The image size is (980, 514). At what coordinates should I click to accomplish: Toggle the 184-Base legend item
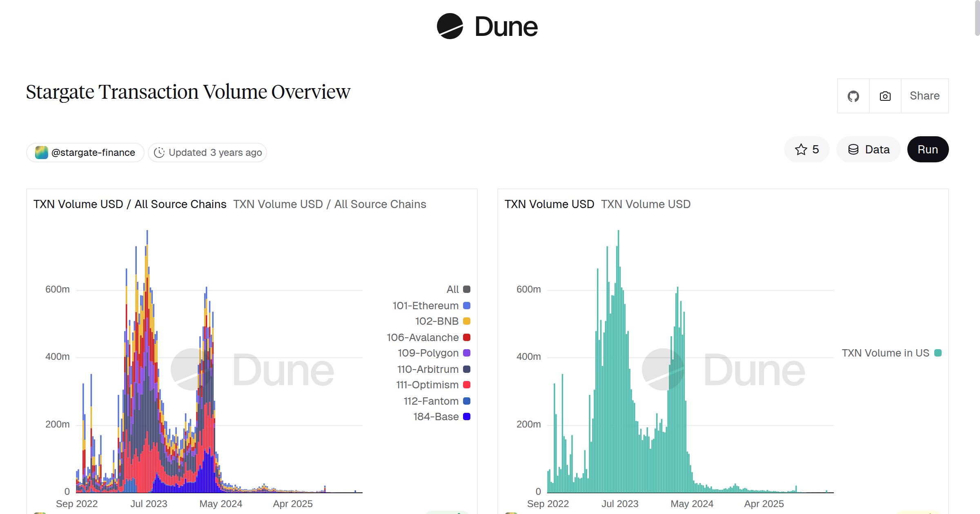tap(436, 417)
